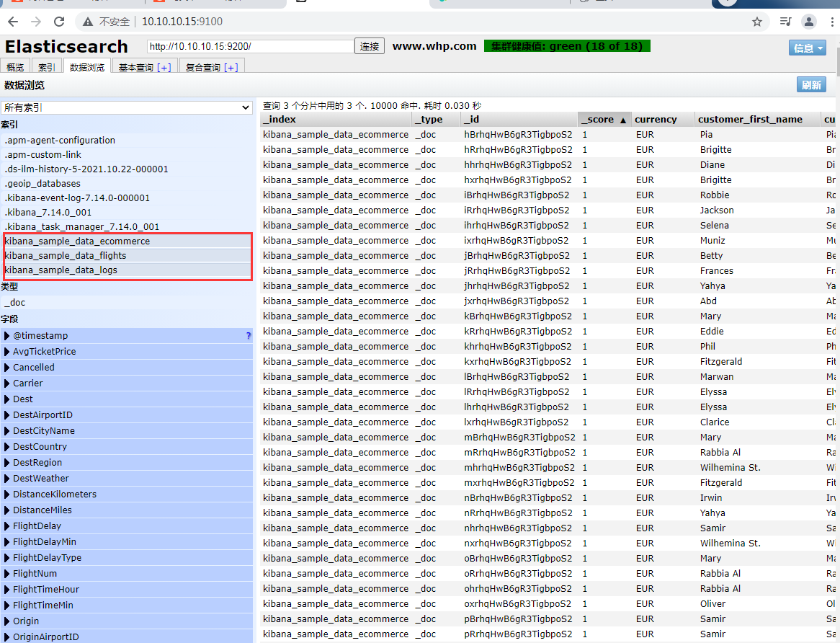The width and height of the screenshot is (840, 643).
Task: Select index .apm-custom-link
Action: (x=127, y=155)
